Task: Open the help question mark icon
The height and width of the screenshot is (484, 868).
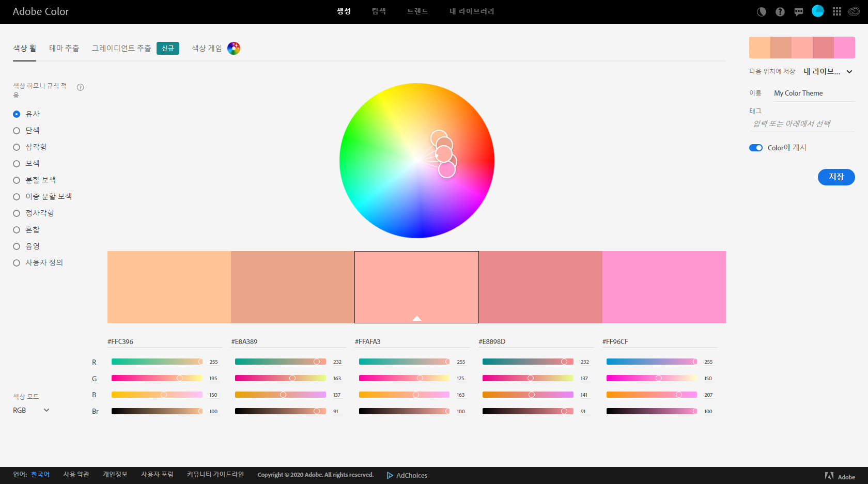Action: click(x=780, y=11)
